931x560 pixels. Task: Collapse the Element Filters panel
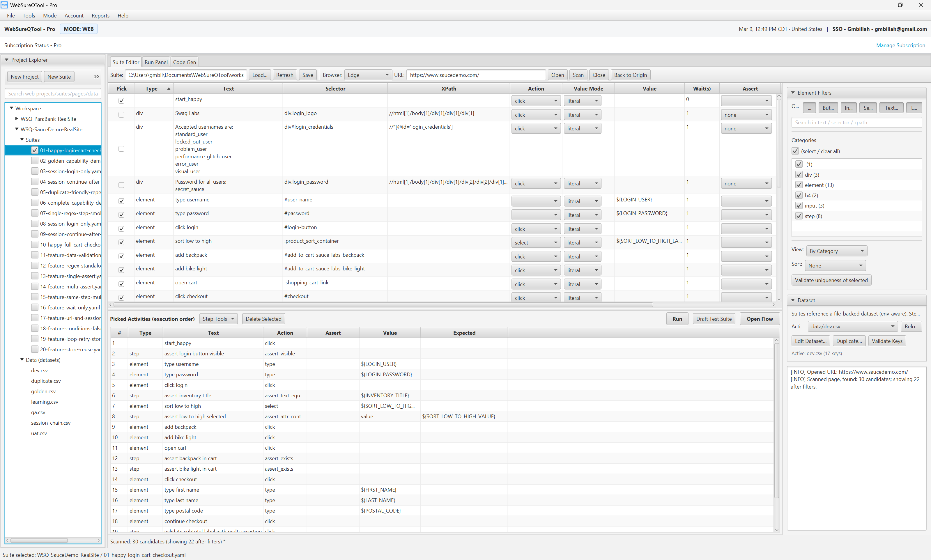tap(793, 93)
